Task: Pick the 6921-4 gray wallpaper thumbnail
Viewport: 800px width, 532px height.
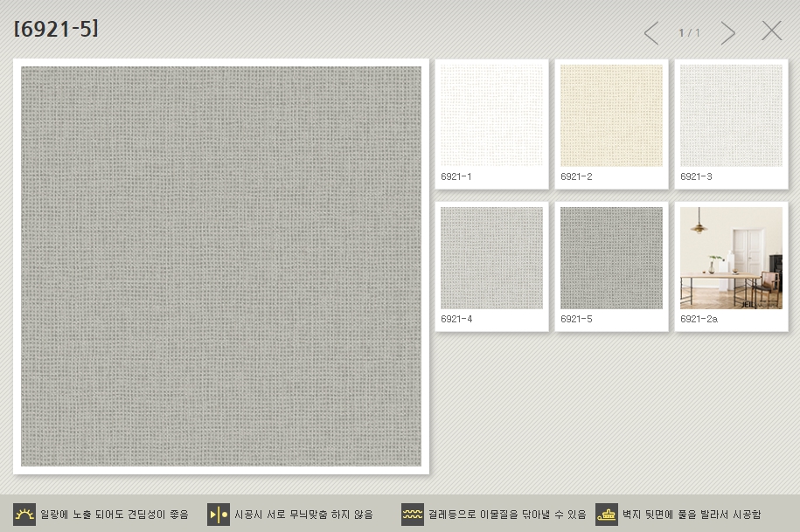Action: coord(491,259)
